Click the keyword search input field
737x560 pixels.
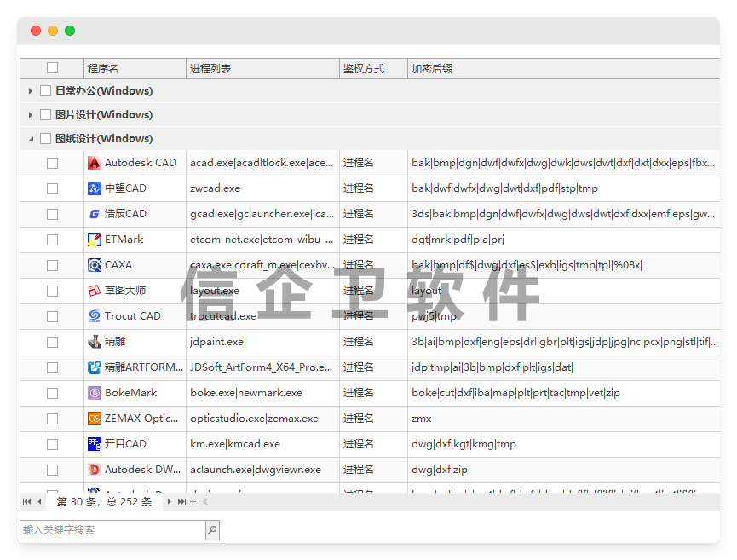point(111,529)
